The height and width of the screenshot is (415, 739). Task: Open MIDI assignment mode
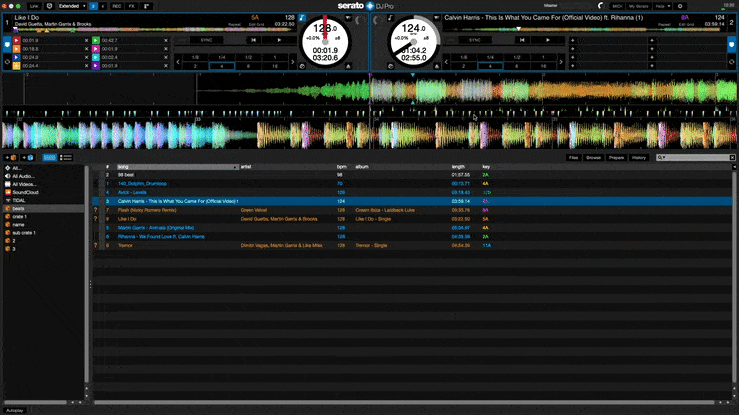tap(616, 6)
